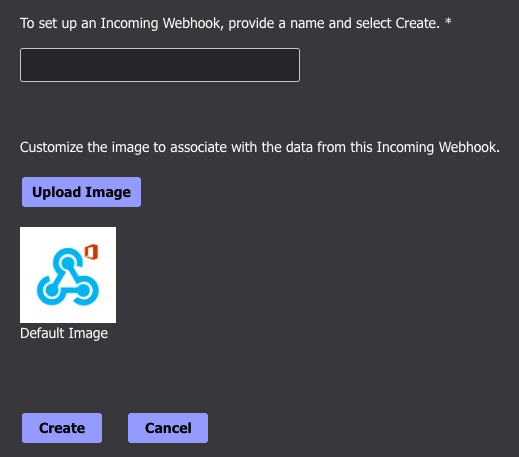
Task: Click the word 'name' in the instruction sentence
Action: point(307,23)
